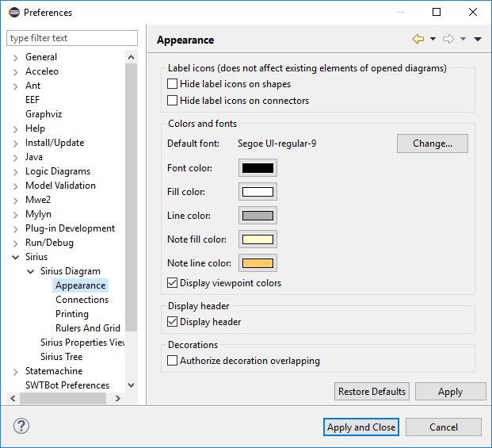Select Connections under Sirius Diagram
The width and height of the screenshot is (492, 448).
click(82, 300)
